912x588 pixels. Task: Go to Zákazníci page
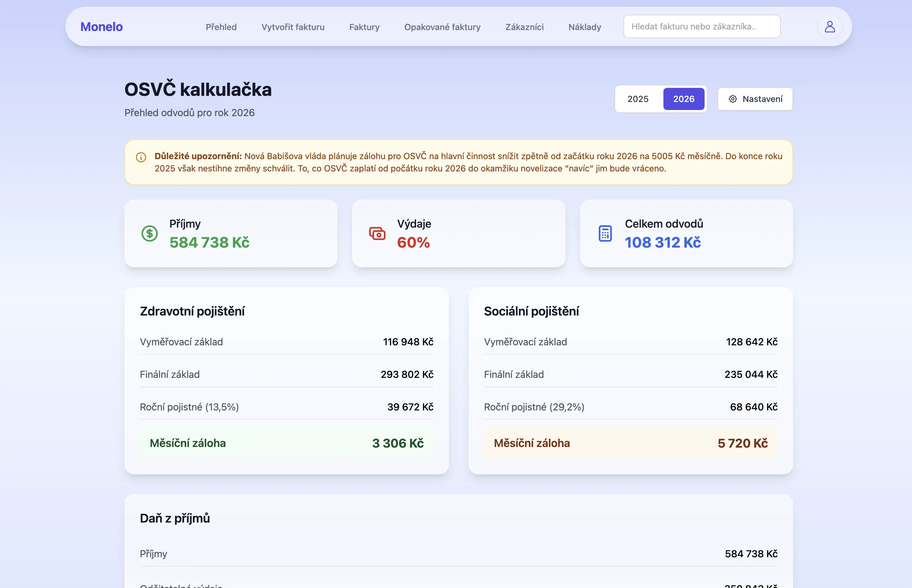pyautogui.click(x=524, y=27)
